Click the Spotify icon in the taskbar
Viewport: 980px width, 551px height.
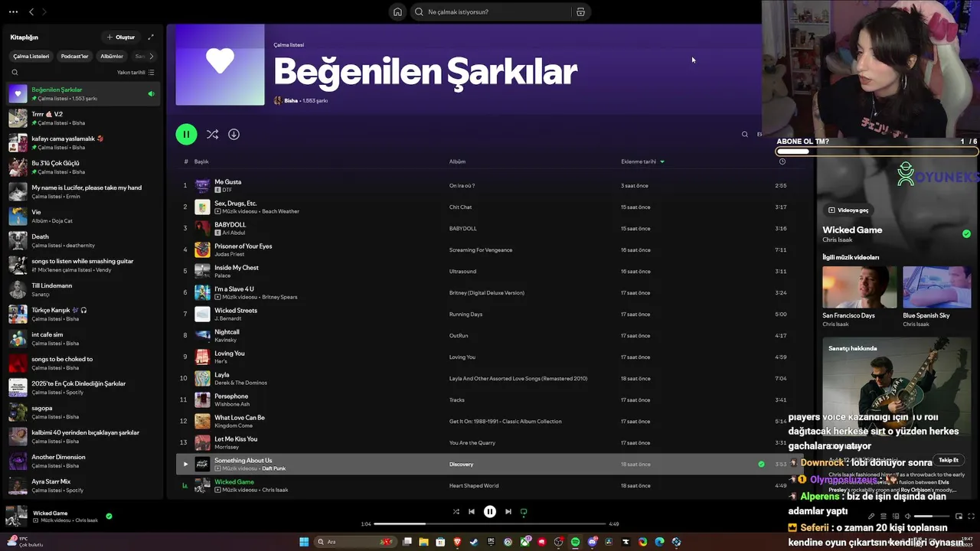575,542
